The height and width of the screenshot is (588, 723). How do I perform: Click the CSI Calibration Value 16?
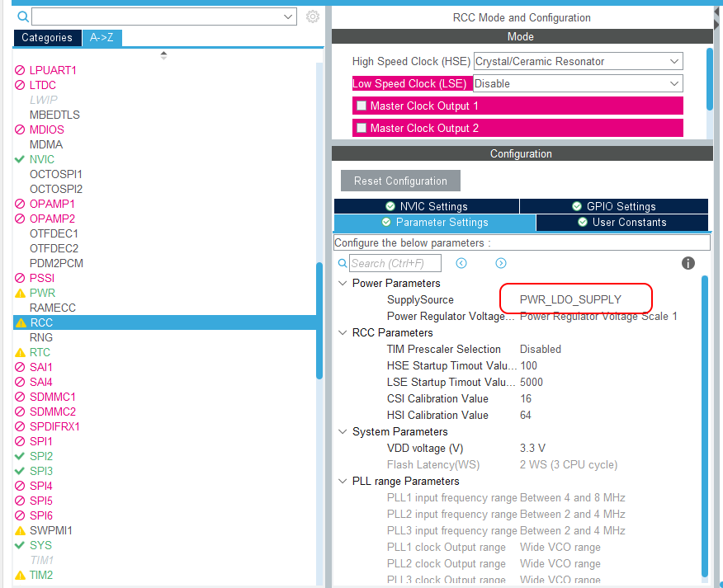click(526, 398)
